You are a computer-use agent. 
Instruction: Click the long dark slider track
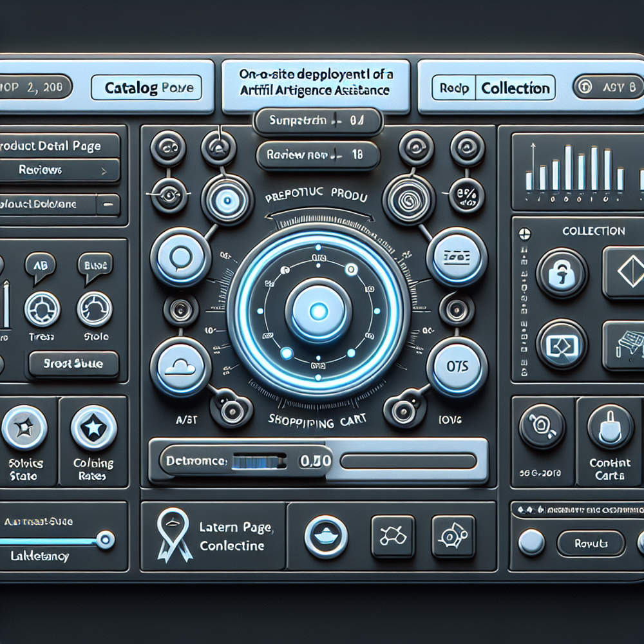(x=409, y=462)
